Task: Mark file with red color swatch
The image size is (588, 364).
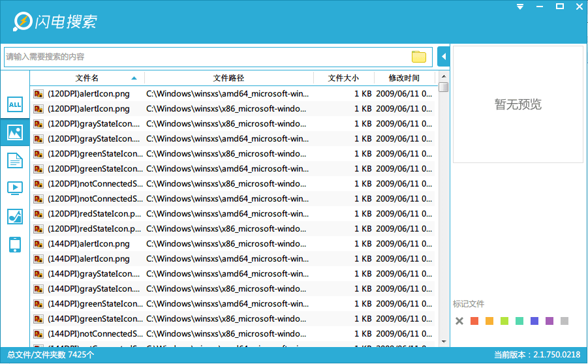Action: 474,321
